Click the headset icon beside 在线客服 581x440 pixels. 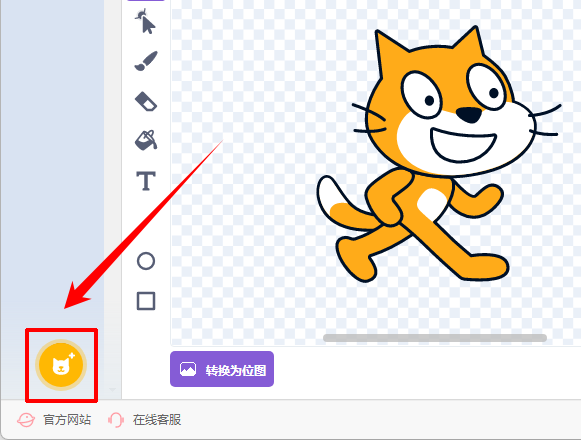[x=116, y=420]
